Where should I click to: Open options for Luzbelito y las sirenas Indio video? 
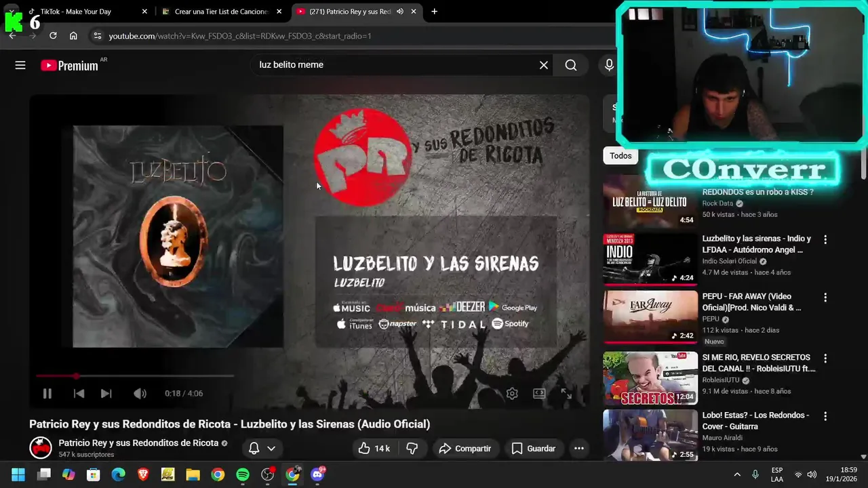point(825,239)
